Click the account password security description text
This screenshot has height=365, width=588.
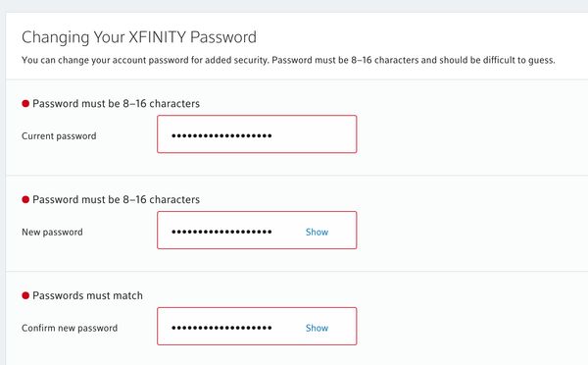[x=288, y=60]
